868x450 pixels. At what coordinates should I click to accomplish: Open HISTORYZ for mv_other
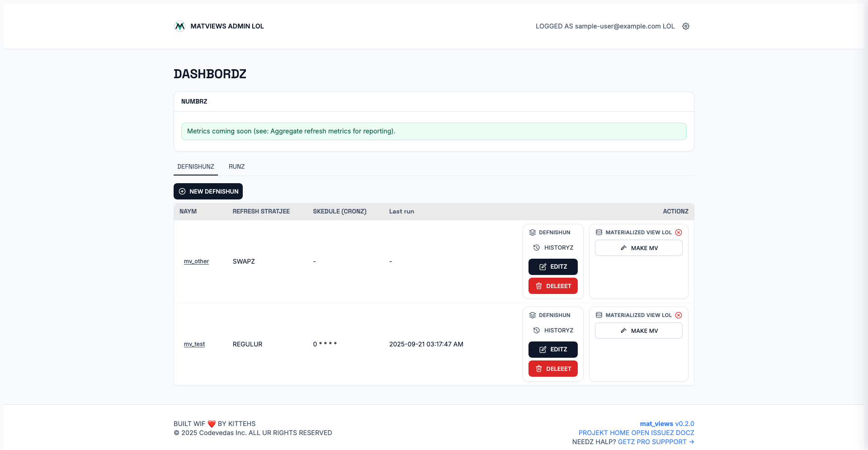[553, 248]
